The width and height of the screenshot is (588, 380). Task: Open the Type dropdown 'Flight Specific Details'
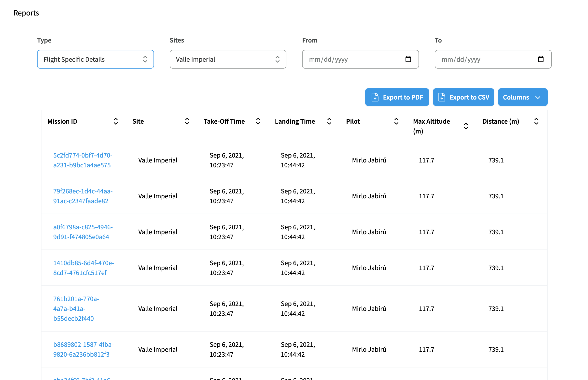point(95,59)
